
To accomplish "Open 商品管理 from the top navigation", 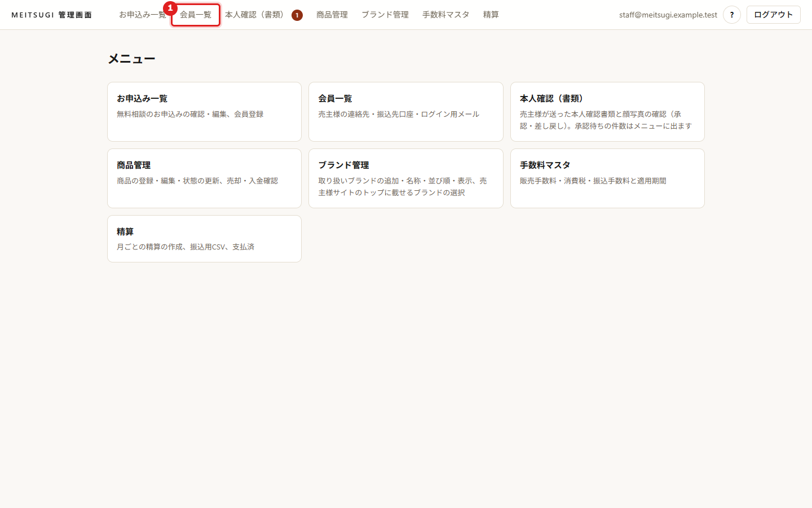I will 332,15.
